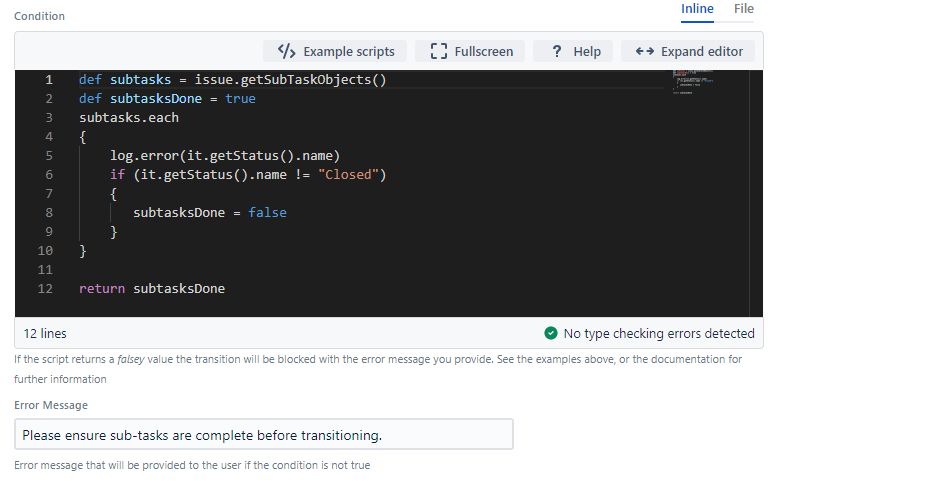
Task: Click the Fullscreen button
Action: (x=470, y=51)
